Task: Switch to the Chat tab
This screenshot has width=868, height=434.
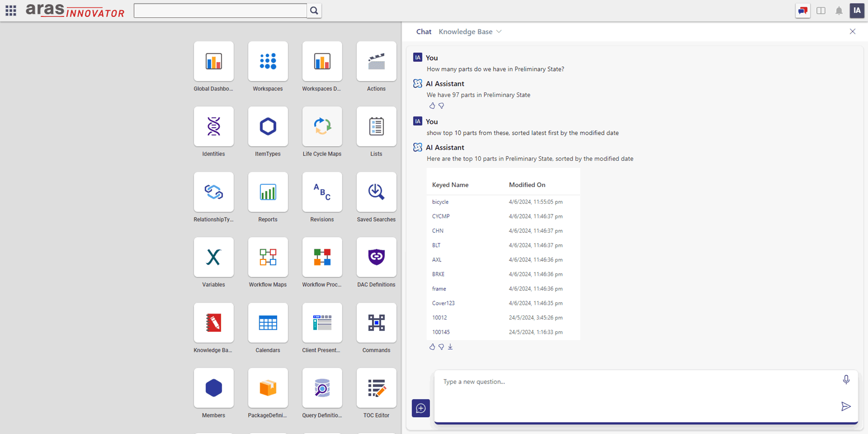Action: click(424, 32)
